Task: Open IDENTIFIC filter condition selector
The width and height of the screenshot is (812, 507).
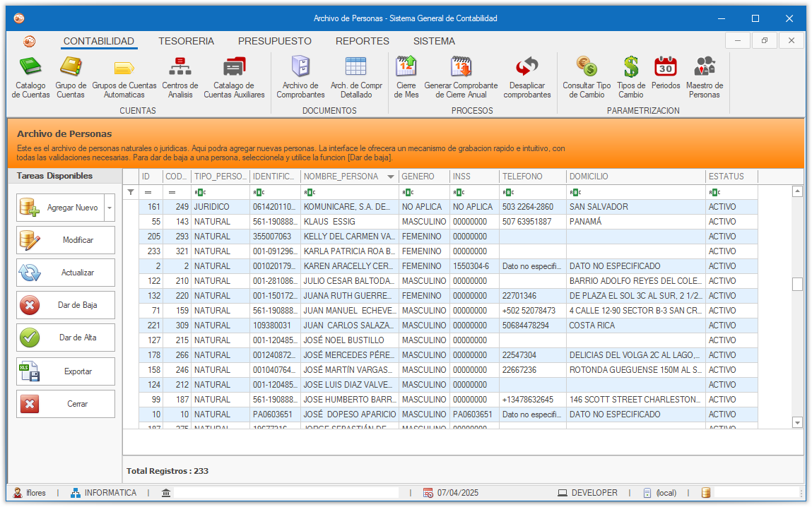Action: click(x=259, y=193)
